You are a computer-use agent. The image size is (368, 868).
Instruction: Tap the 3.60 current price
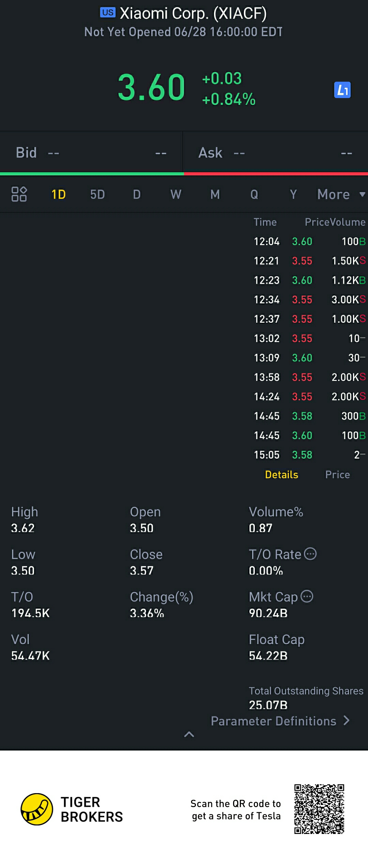pos(151,87)
